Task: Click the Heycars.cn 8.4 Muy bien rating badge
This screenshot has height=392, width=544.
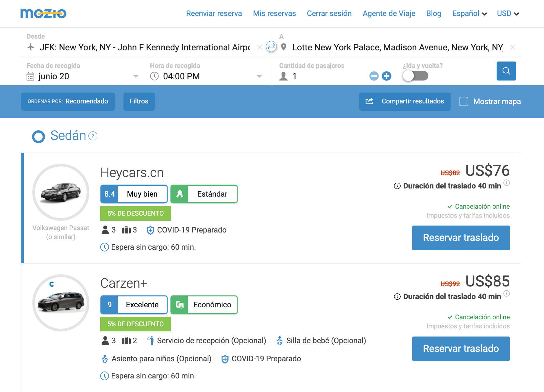Action: [134, 194]
